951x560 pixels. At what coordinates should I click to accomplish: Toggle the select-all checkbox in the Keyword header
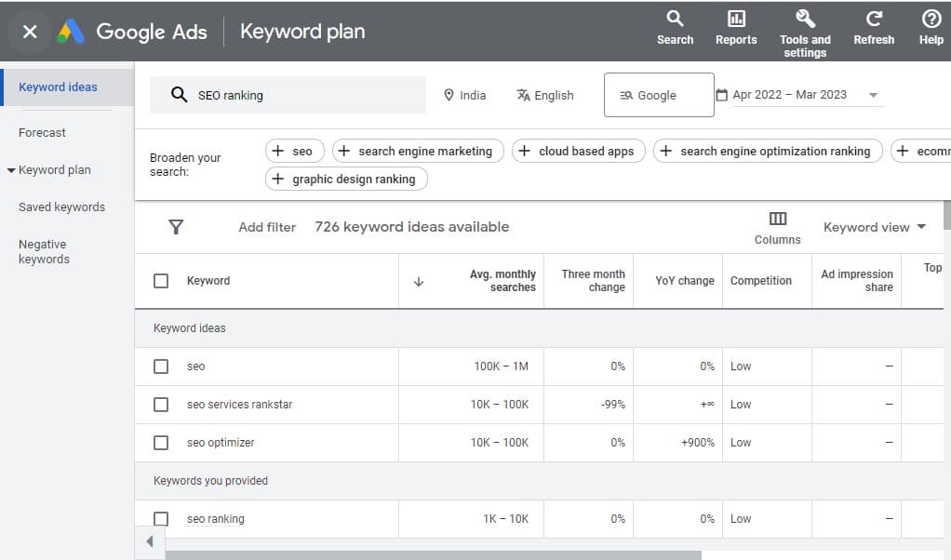(x=161, y=281)
